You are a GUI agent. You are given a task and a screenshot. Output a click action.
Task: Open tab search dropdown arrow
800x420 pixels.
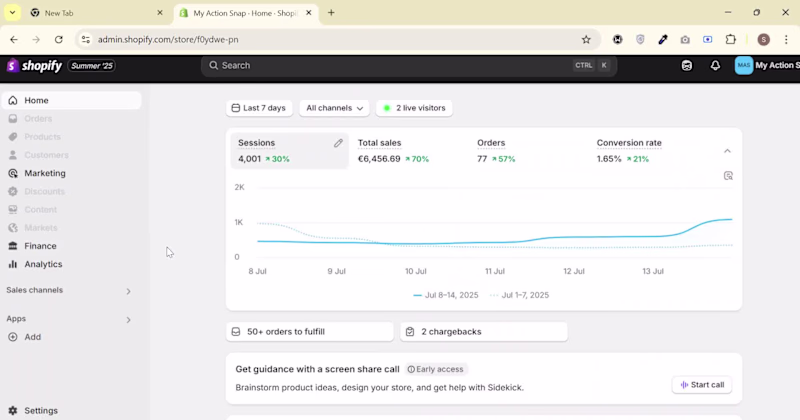(12, 13)
